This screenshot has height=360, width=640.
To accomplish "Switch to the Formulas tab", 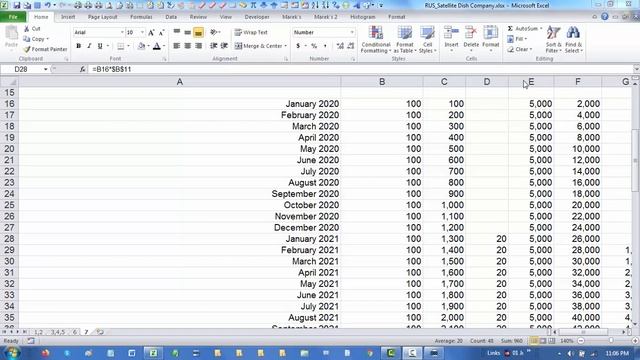I will click(141, 17).
